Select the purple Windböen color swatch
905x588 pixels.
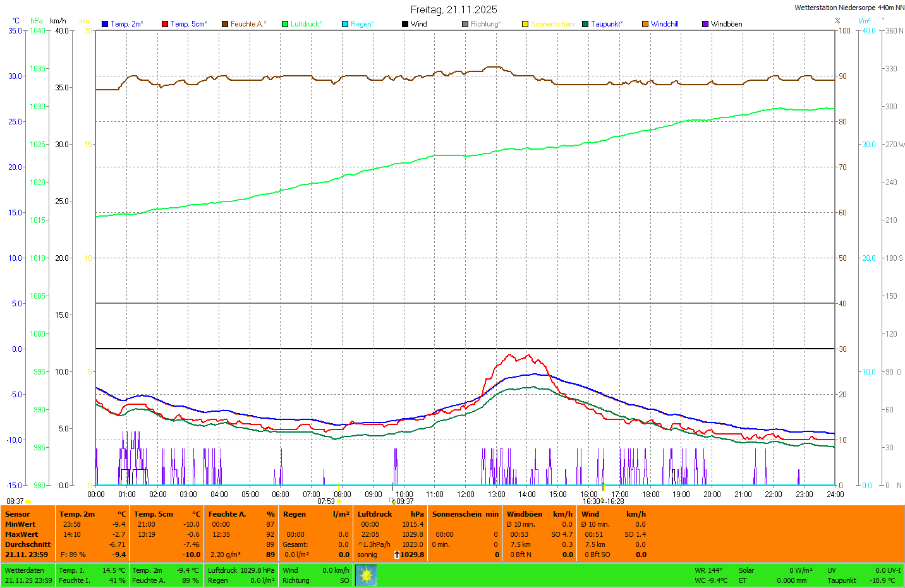pyautogui.click(x=705, y=24)
